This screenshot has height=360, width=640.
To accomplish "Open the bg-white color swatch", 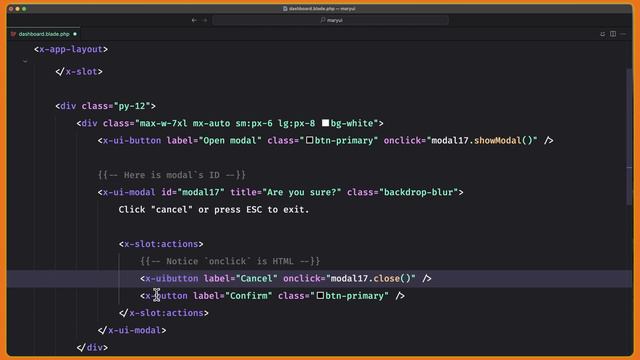I will tap(325, 123).
